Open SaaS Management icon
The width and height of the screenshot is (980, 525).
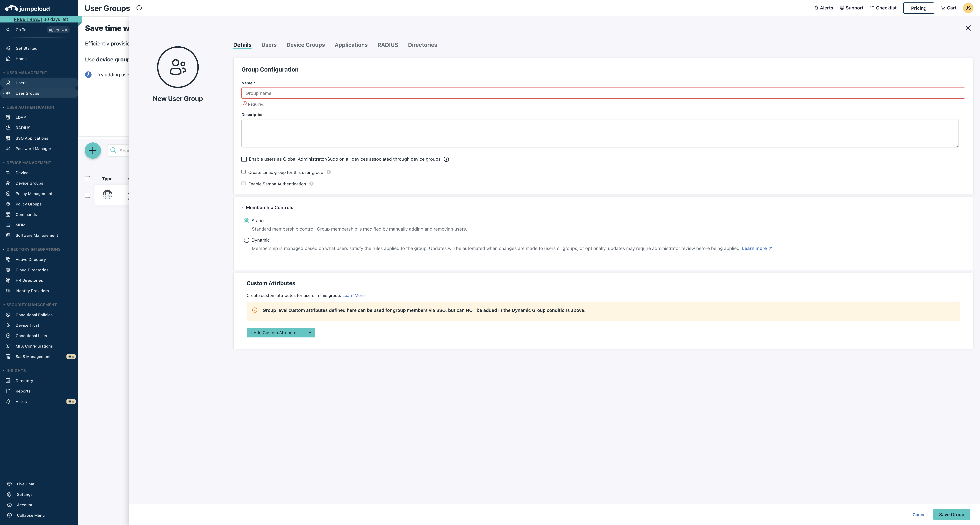pos(8,357)
